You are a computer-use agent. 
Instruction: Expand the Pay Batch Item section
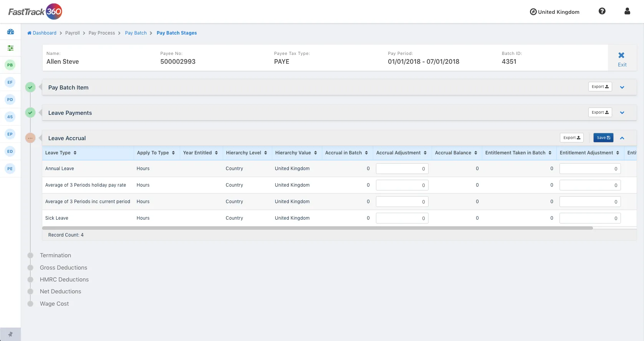[622, 88]
